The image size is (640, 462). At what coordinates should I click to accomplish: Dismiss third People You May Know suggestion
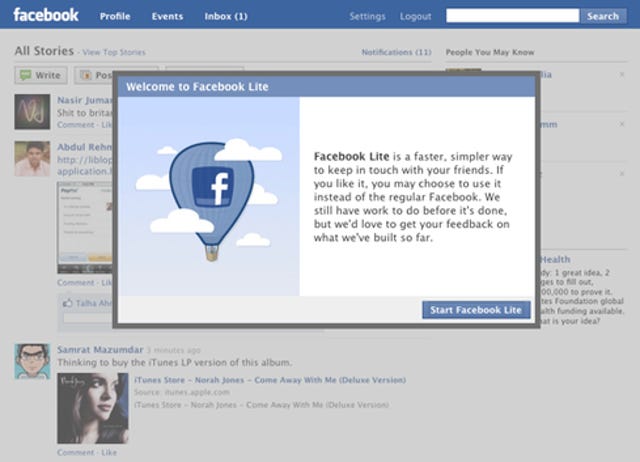[622, 174]
